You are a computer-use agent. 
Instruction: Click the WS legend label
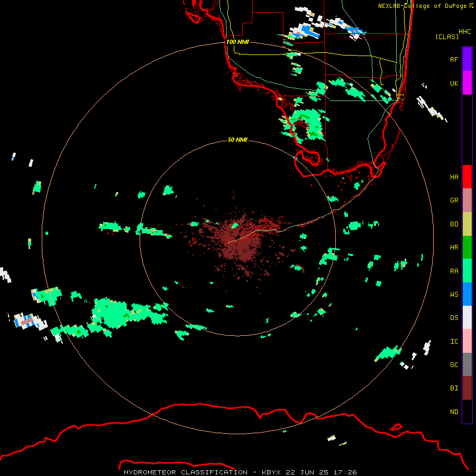pyautogui.click(x=454, y=295)
